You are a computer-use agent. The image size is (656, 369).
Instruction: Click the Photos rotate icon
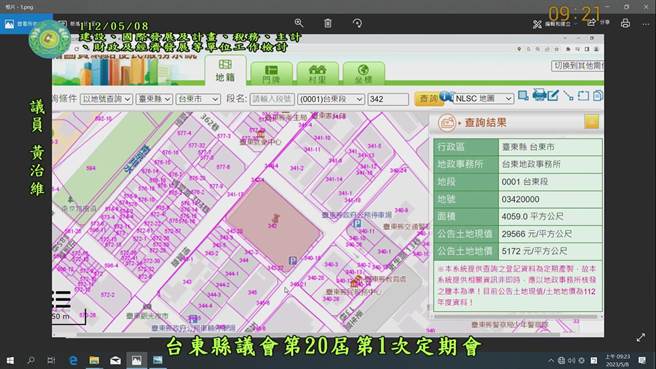[357, 23]
